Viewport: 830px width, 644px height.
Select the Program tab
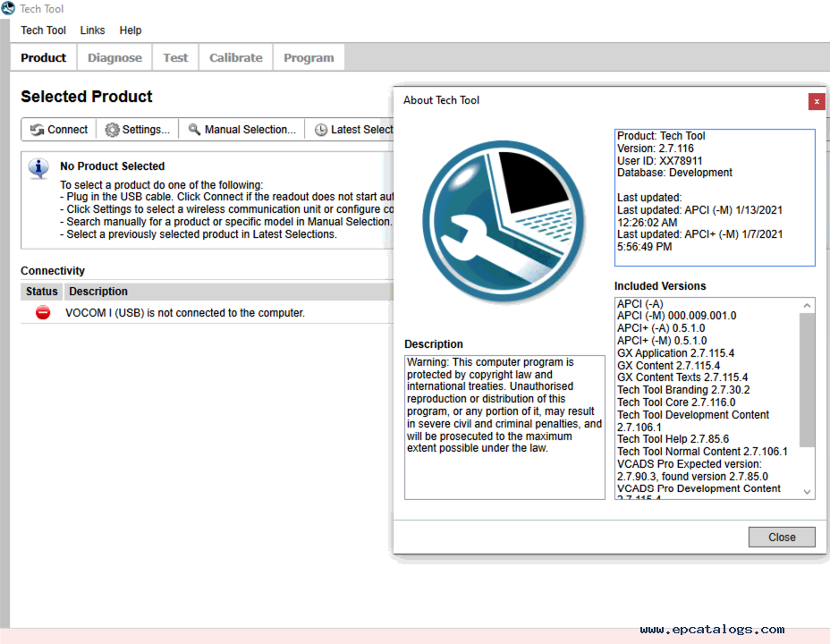(309, 57)
